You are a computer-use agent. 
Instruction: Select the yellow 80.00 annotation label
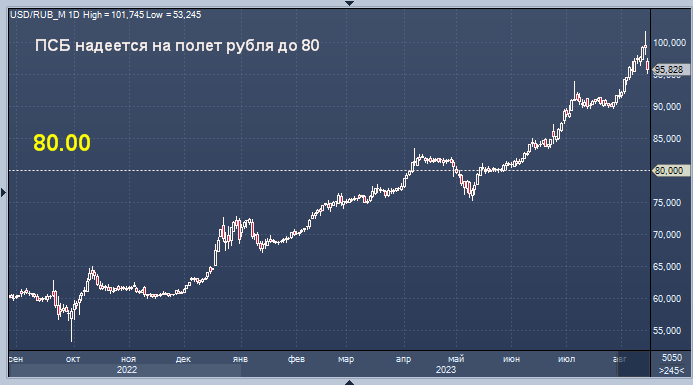62,143
